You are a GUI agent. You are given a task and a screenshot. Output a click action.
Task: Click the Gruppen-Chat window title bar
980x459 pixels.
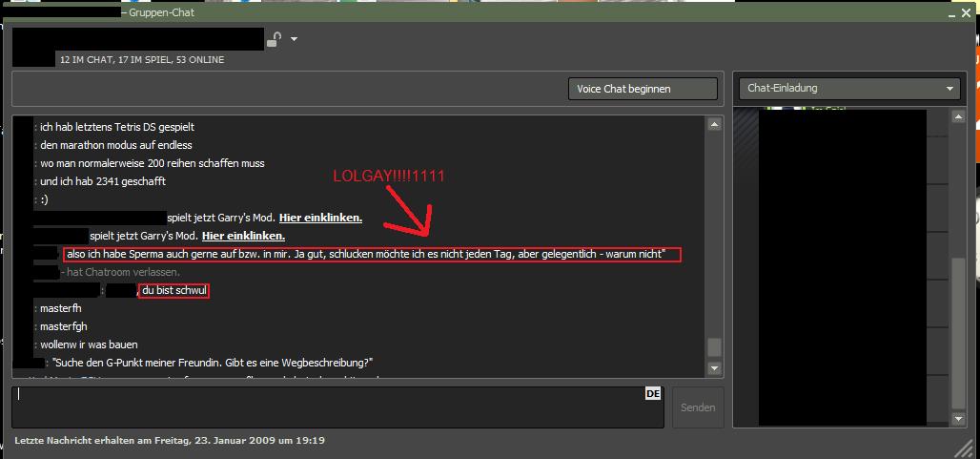point(477,12)
